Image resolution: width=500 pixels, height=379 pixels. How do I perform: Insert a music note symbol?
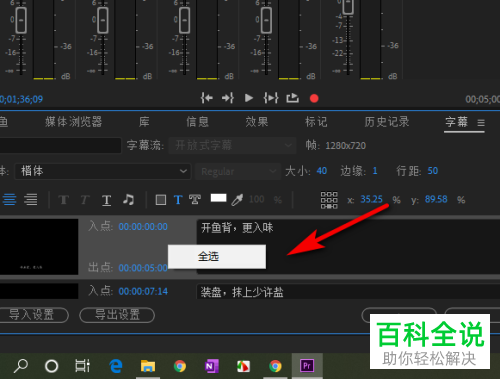tap(128, 199)
